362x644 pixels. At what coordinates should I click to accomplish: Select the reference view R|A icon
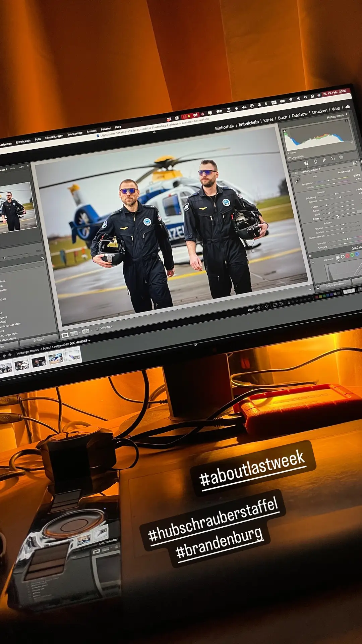[x=74, y=333]
